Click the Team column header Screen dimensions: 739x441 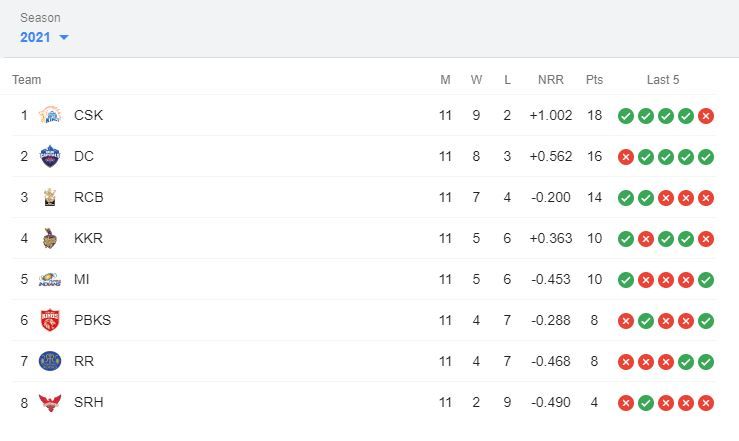point(27,80)
